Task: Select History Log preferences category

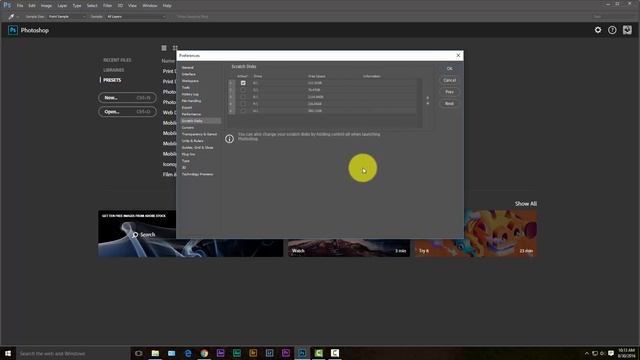Action: click(190, 94)
